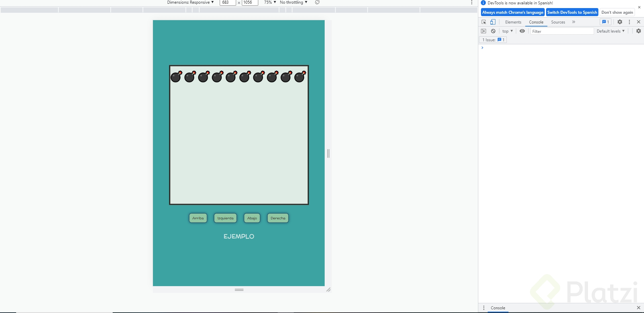Viewport: 644px width, 313px height.
Task: Open the Sources tab
Action: coord(557,22)
